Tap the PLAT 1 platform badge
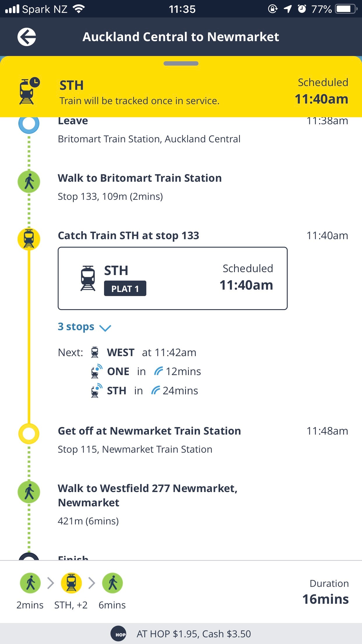This screenshot has height=644, width=362. [x=125, y=288]
